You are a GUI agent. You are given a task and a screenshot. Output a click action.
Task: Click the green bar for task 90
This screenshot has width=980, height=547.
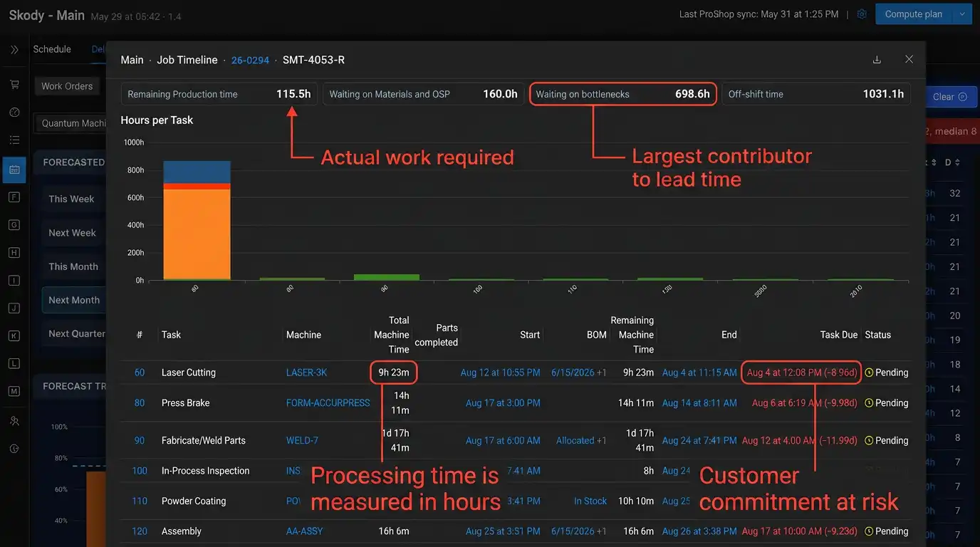[x=387, y=277]
